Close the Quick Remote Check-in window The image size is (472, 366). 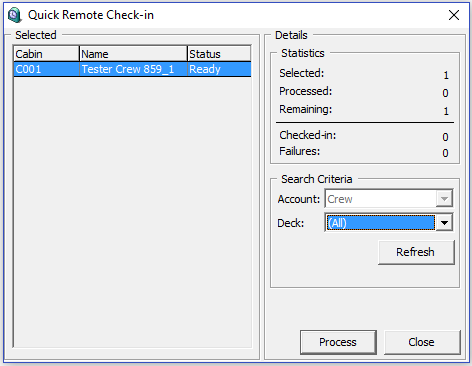(x=454, y=15)
